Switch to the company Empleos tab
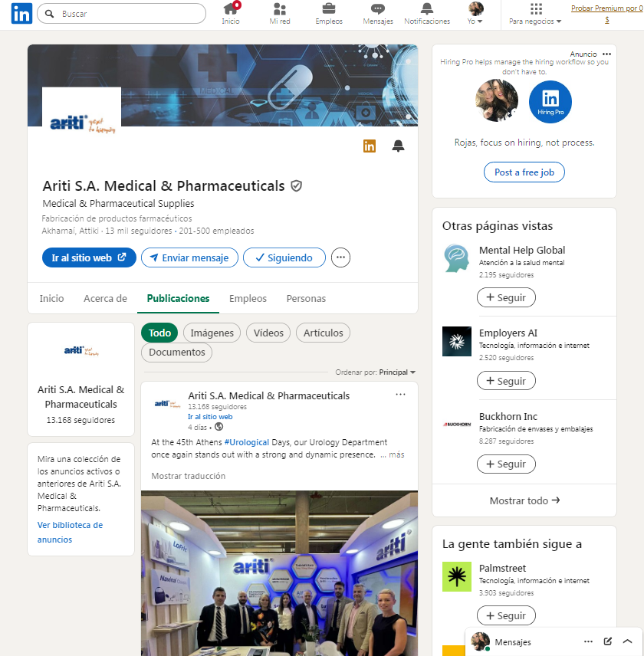The image size is (644, 656). tap(248, 298)
